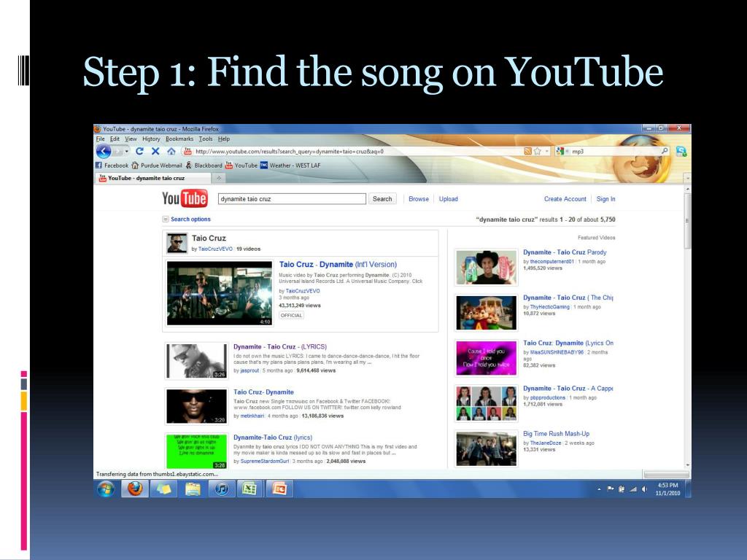This screenshot has width=747, height=560.
Task: Click the chipmunks version thumbnail
Action: coord(486,313)
